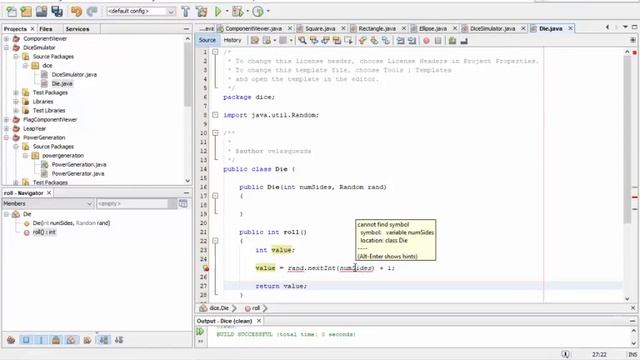Click the Open Project toolbar icon
The image size is (640, 360).
click(41, 11)
